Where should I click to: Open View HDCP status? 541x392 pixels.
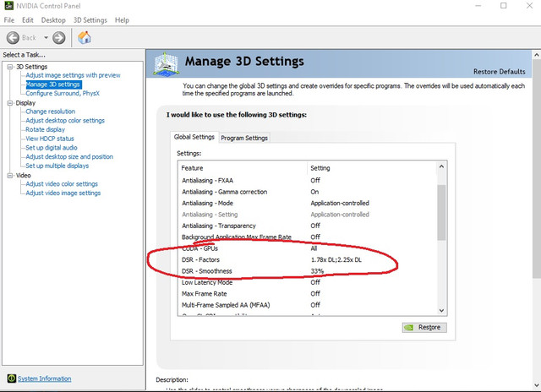50,139
